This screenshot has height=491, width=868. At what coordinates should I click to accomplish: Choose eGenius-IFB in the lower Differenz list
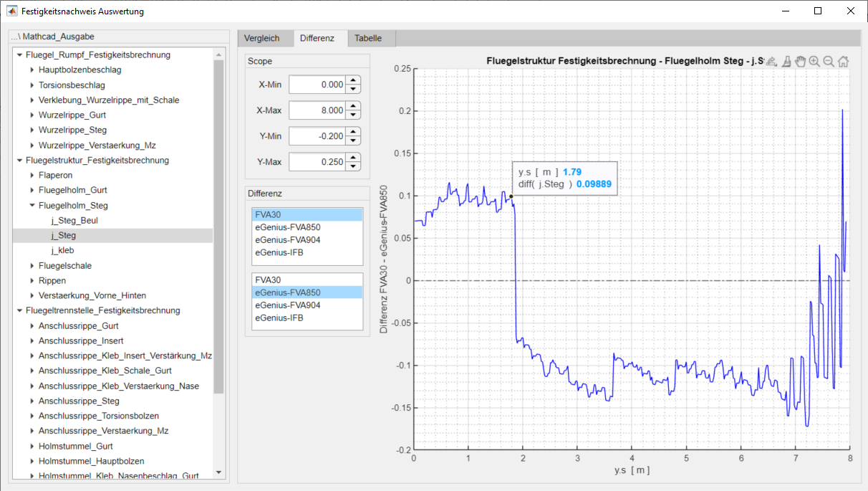(x=307, y=318)
